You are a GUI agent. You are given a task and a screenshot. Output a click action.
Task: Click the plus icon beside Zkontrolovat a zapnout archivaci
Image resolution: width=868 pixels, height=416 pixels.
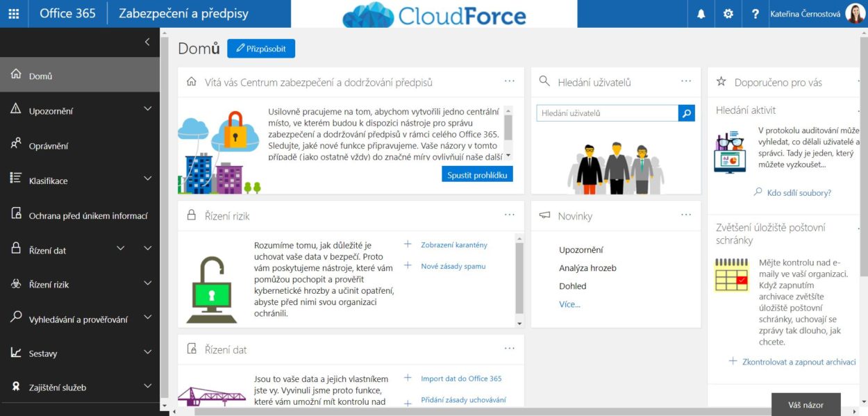point(733,361)
